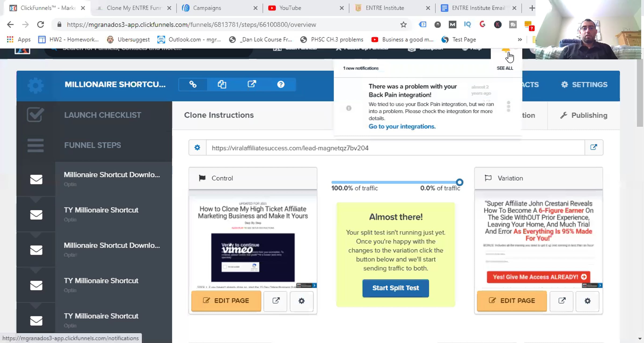The height and width of the screenshot is (343, 644).
Task: Open the Control page settings gear
Action: click(x=302, y=301)
